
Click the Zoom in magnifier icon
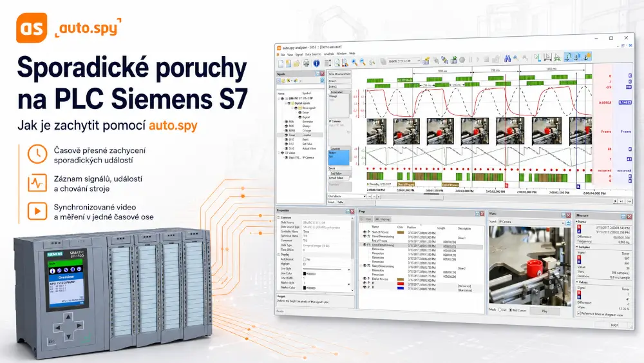pyautogui.click(x=354, y=62)
